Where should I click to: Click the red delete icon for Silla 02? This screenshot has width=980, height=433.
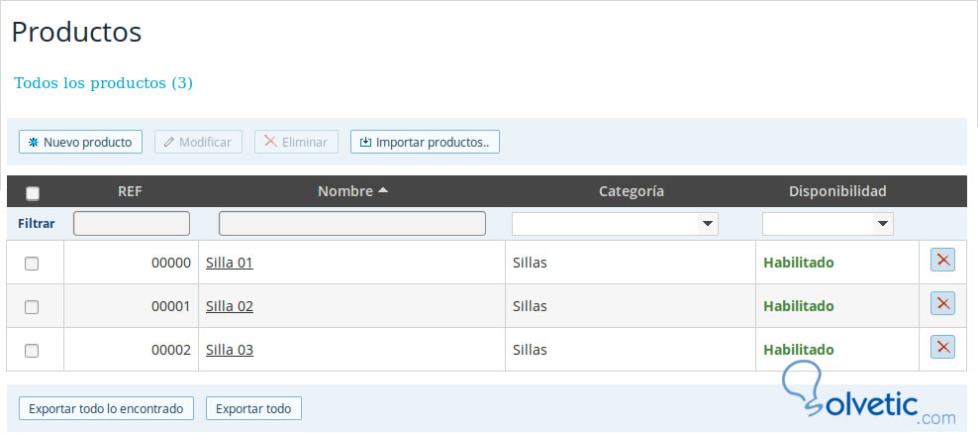942,304
